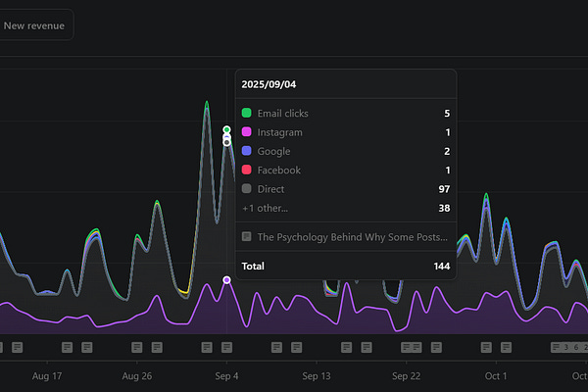
Task: Click Direct value 97
Action: point(444,189)
